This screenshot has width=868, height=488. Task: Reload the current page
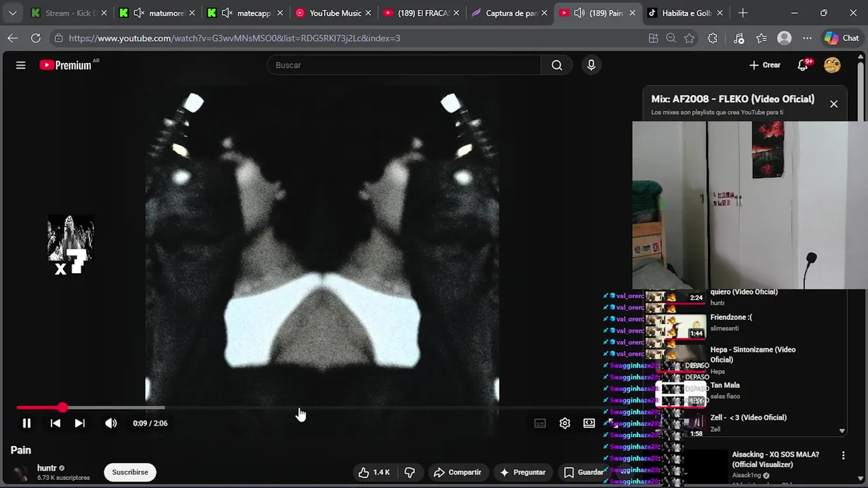35,38
